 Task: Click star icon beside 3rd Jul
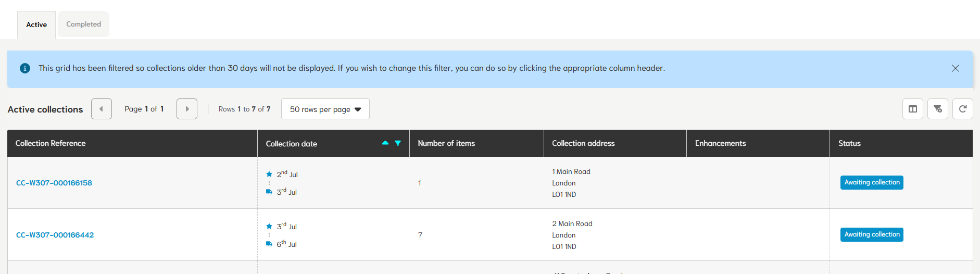[269, 226]
